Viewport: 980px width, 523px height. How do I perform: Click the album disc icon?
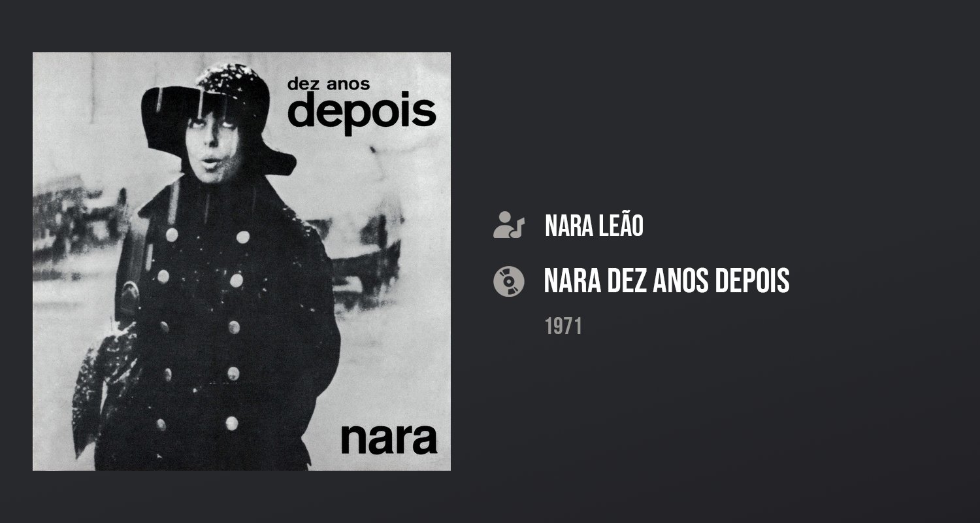click(x=509, y=281)
